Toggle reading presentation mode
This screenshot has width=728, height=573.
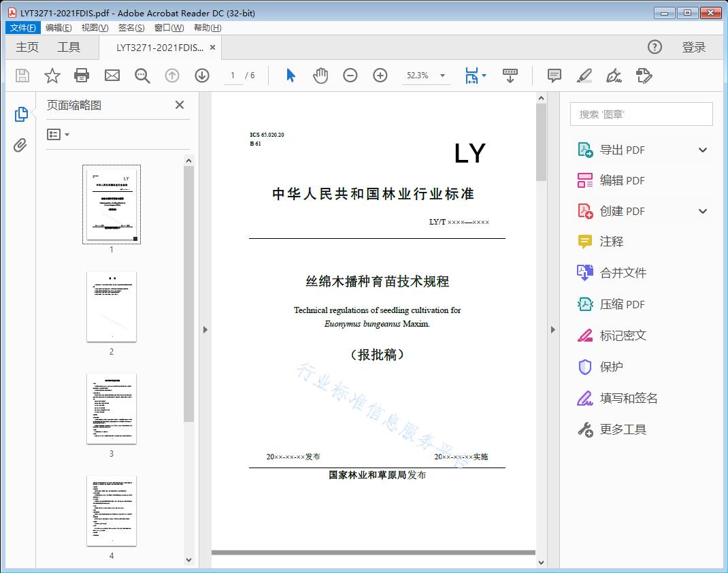[510, 76]
